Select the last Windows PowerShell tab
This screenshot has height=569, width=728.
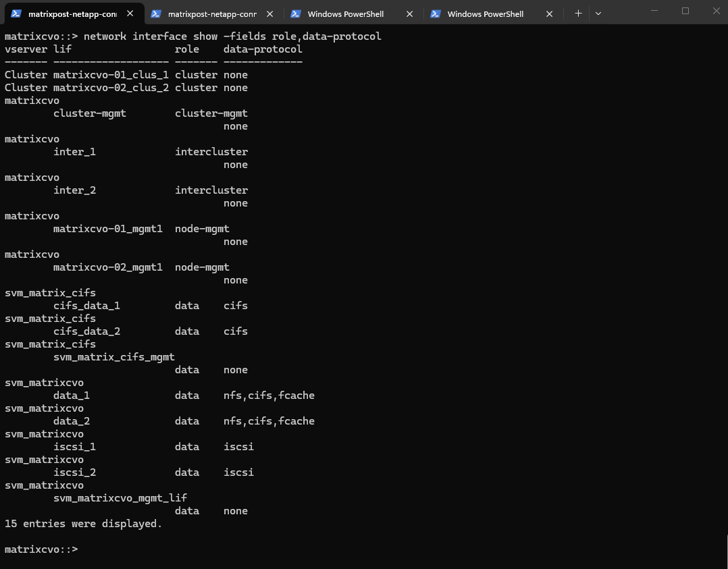pos(485,13)
